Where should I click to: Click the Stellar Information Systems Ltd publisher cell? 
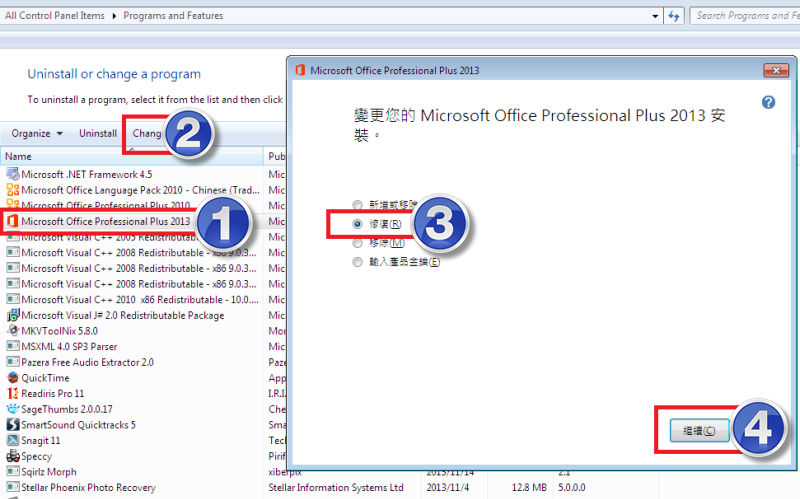click(336, 488)
